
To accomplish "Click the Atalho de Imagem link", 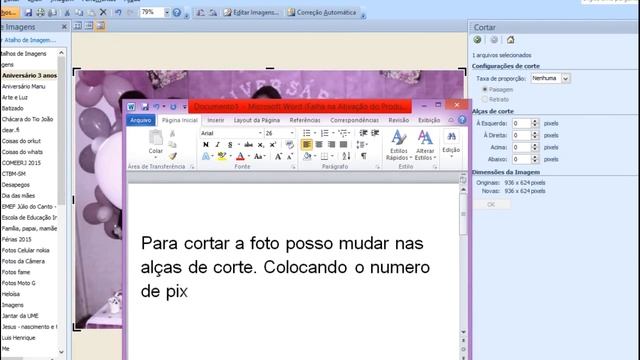I will click(x=30, y=40).
